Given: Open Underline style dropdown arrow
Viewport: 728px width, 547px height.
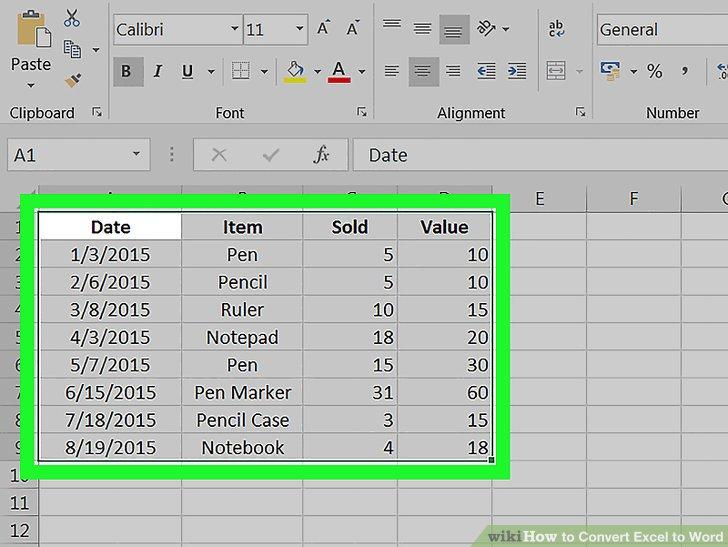Looking at the screenshot, I should click(211, 72).
